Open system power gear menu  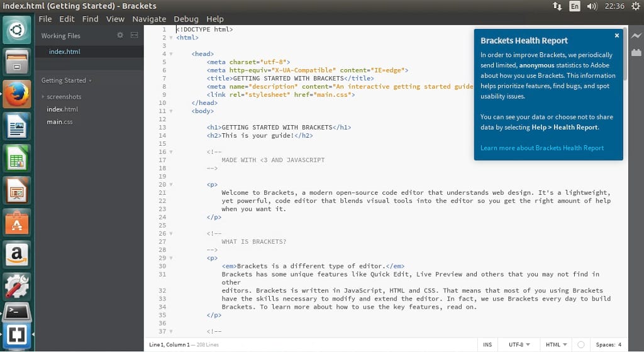[635, 6]
